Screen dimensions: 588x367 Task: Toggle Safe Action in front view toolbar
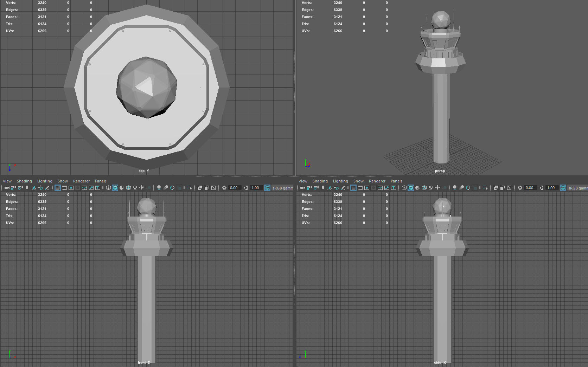point(91,188)
